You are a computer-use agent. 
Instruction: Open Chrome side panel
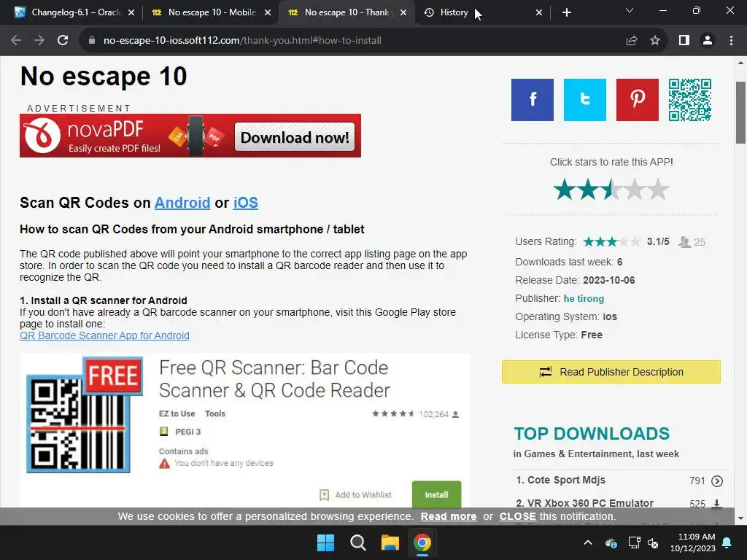684,41
